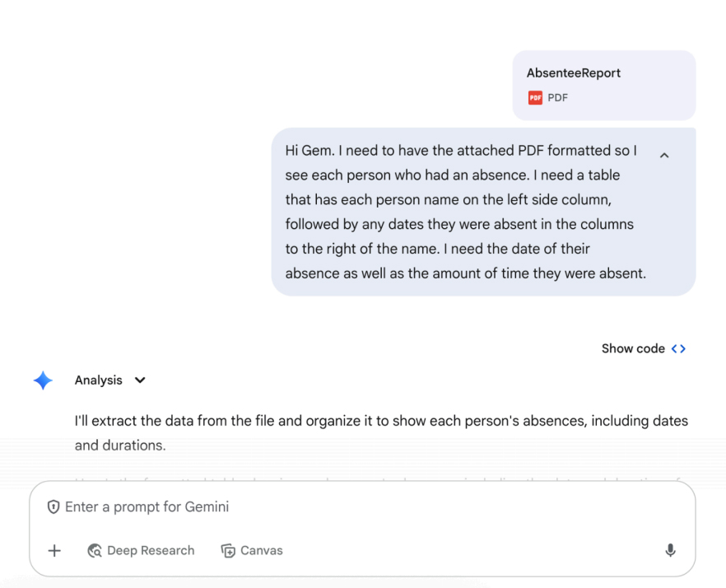Click the blue Gemini sparkle icon
The image size is (726, 588).
tap(43, 380)
